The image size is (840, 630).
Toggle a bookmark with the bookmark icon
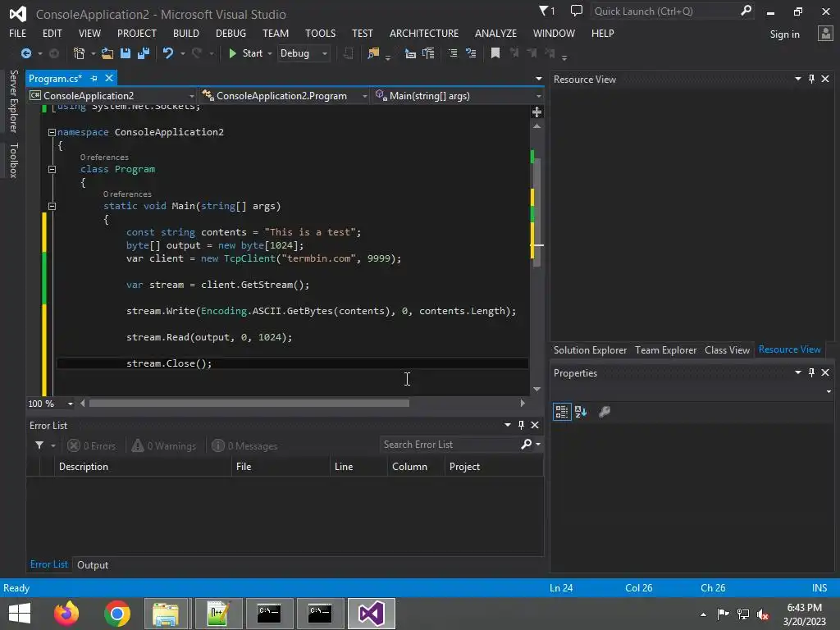495,53
